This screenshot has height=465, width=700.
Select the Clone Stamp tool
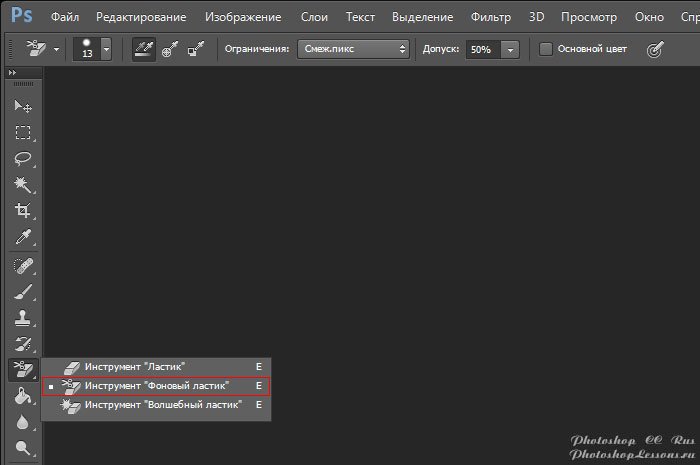22,318
